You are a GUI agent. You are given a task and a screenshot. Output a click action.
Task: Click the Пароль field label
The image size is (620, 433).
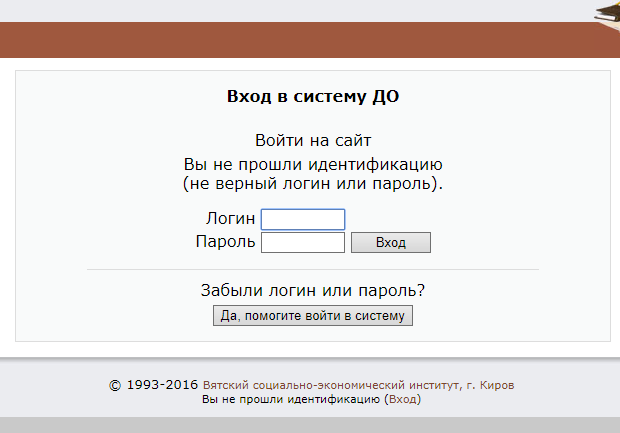coord(225,241)
